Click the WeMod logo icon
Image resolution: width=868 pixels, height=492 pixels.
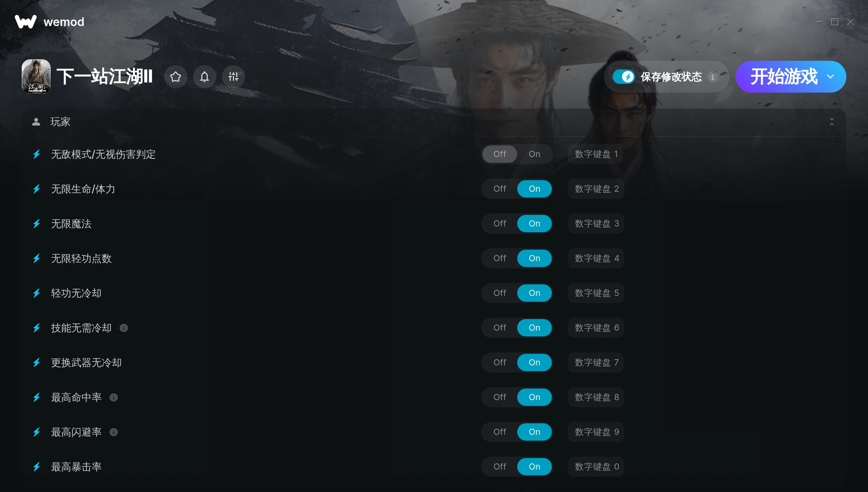click(x=25, y=22)
